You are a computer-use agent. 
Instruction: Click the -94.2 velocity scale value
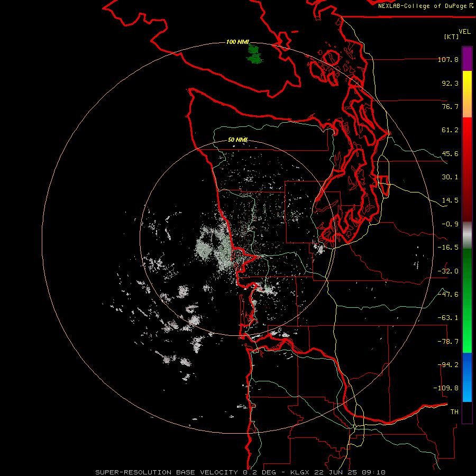448,365
